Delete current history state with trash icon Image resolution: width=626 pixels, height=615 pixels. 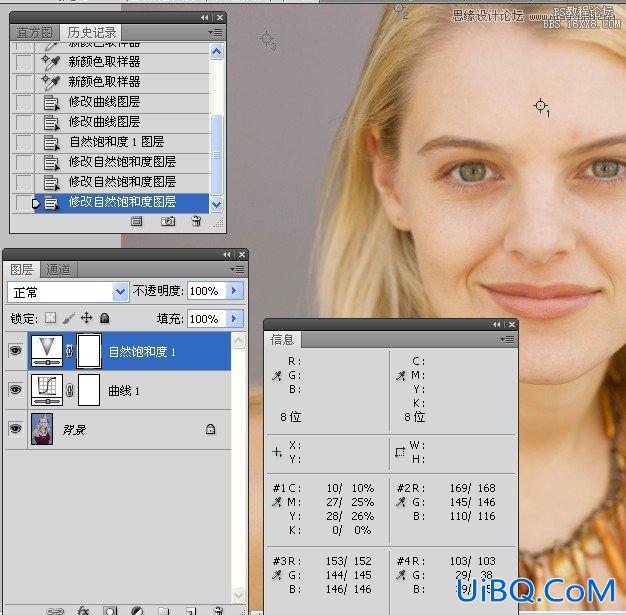pos(196,221)
